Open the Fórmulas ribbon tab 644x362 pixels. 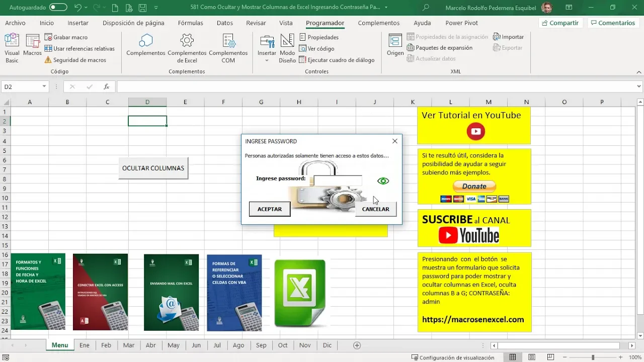pyautogui.click(x=190, y=23)
